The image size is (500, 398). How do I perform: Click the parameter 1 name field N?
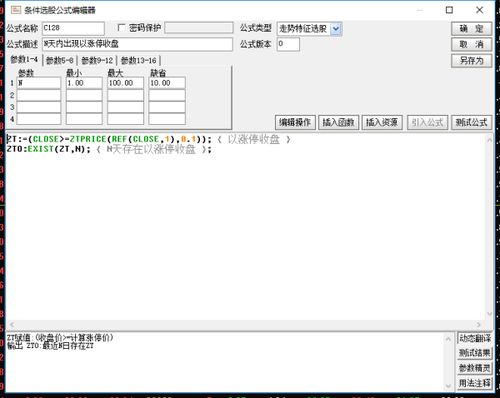pyautogui.click(x=39, y=83)
